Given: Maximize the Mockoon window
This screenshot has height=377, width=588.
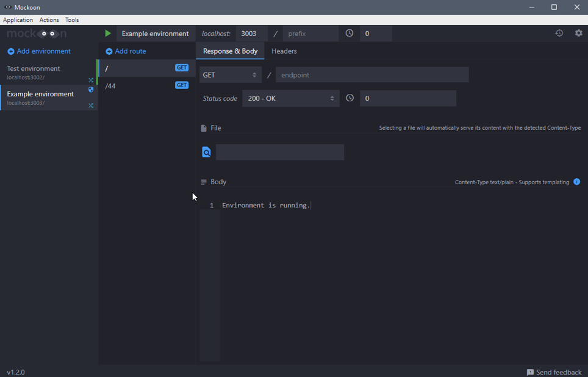Looking at the screenshot, I should pos(554,7).
